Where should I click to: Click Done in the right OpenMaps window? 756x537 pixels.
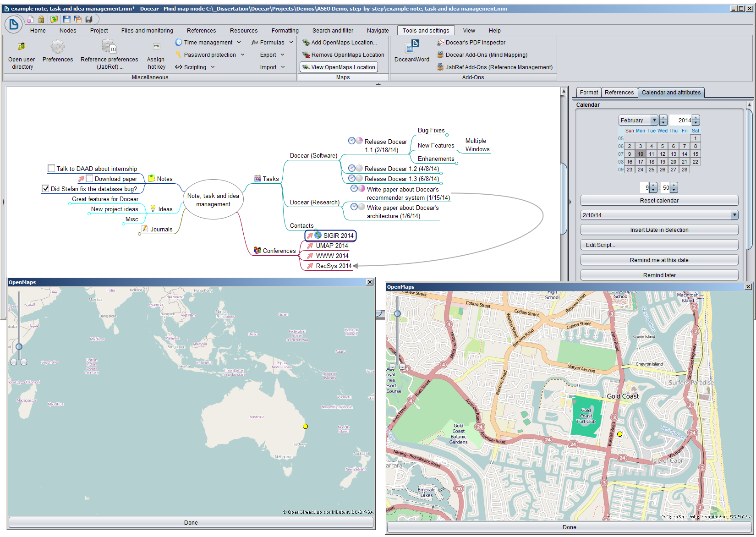pos(569,527)
